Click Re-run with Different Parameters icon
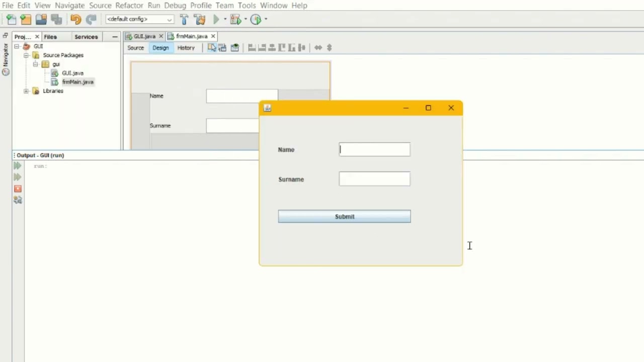Screen dimensions: 644x362 (x=18, y=177)
